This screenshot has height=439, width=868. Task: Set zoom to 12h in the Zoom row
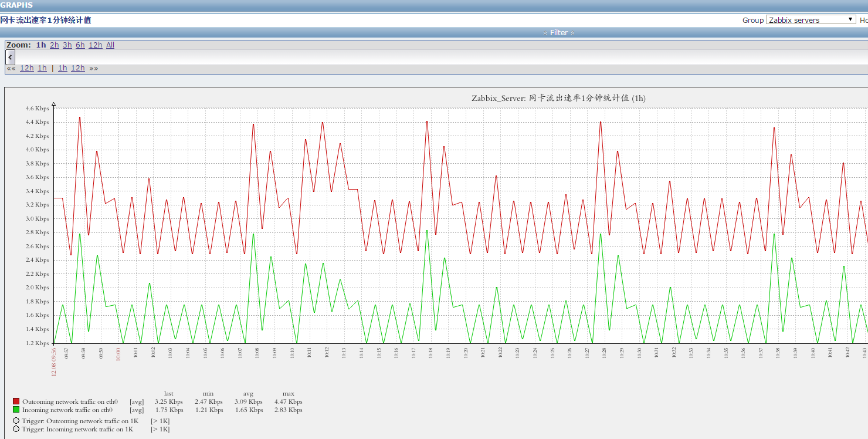tap(96, 45)
